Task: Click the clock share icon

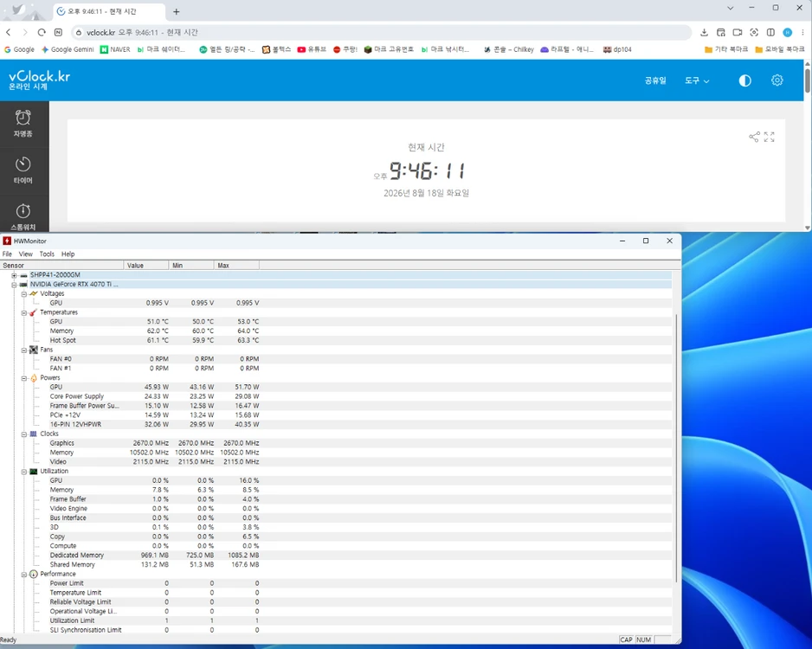Action: [754, 137]
